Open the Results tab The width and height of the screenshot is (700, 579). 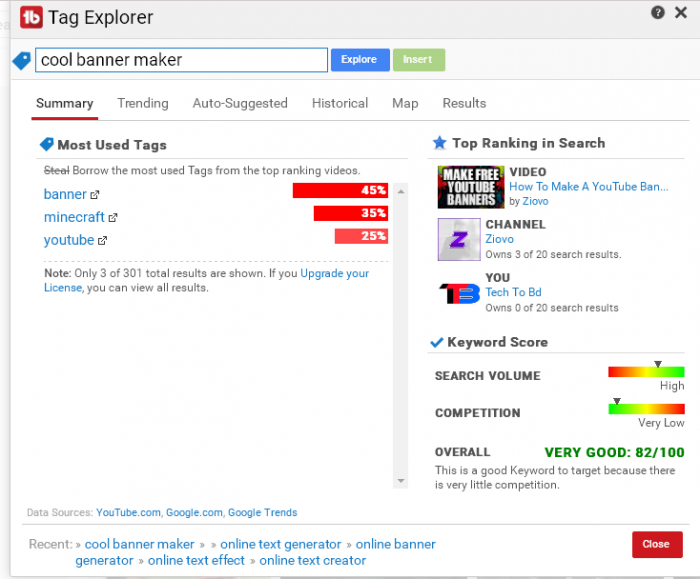[x=464, y=104]
